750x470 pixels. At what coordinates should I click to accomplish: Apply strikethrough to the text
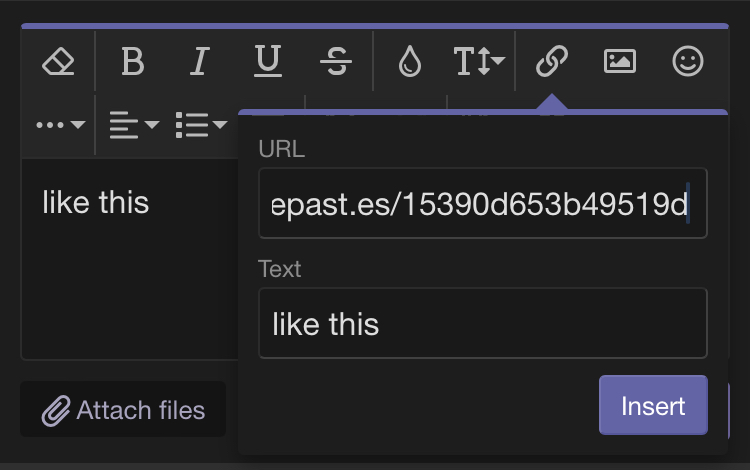(x=336, y=61)
